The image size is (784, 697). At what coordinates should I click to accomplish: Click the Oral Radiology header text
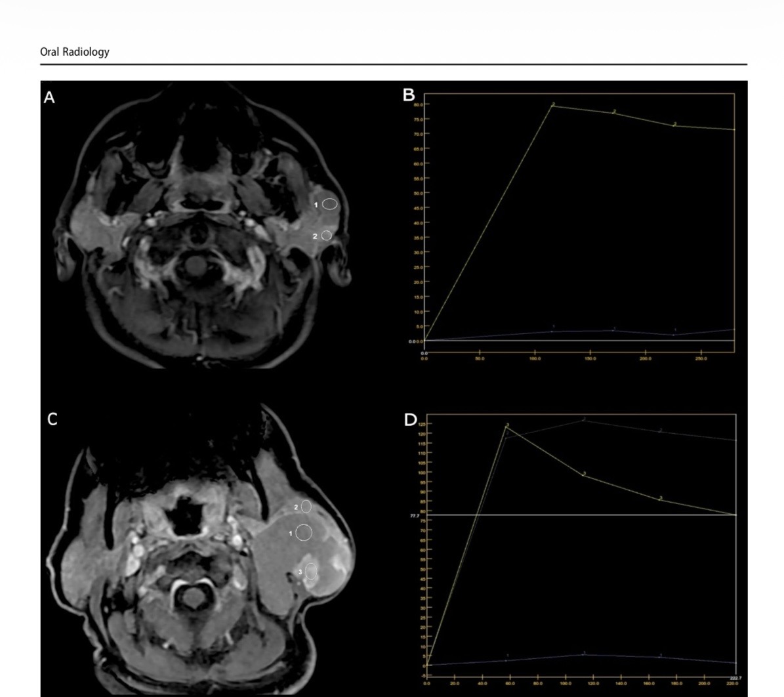[x=75, y=52]
